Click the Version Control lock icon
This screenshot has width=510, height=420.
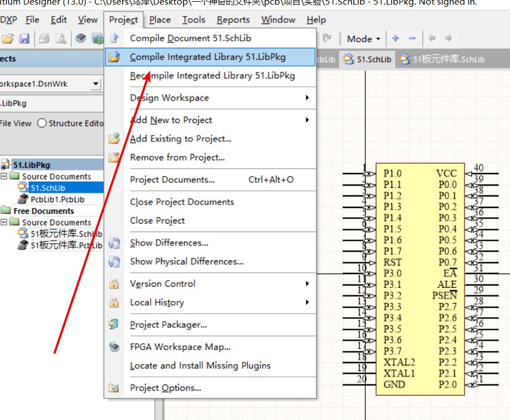114,284
